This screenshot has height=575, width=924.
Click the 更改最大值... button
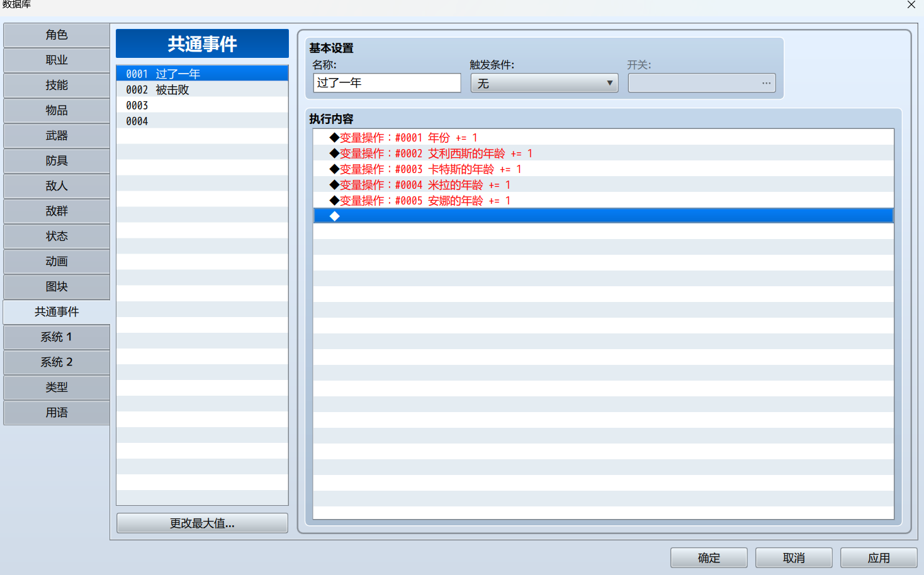point(202,523)
